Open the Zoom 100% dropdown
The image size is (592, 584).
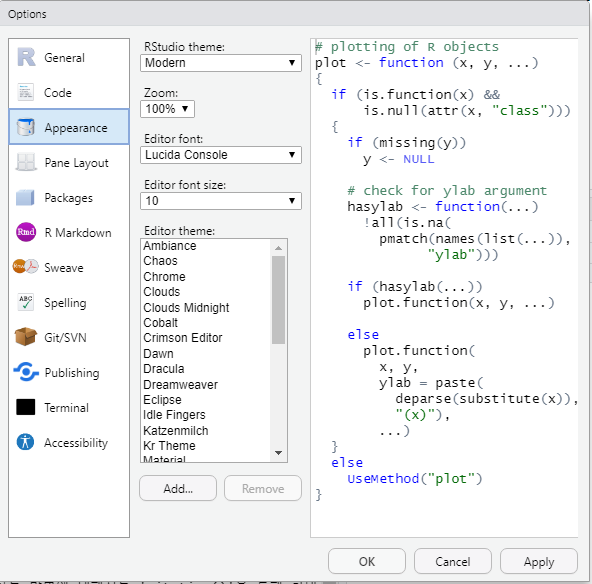click(x=167, y=109)
